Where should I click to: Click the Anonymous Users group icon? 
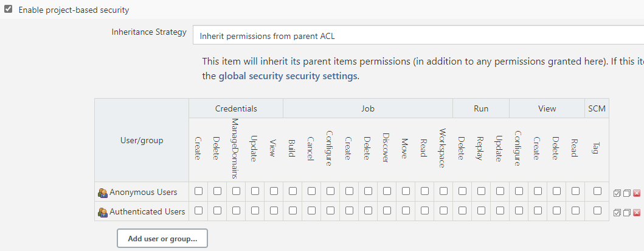(x=102, y=193)
